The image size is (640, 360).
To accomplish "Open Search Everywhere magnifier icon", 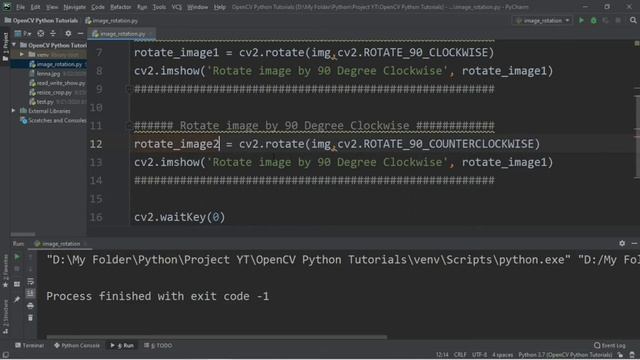I will (x=633, y=20).
